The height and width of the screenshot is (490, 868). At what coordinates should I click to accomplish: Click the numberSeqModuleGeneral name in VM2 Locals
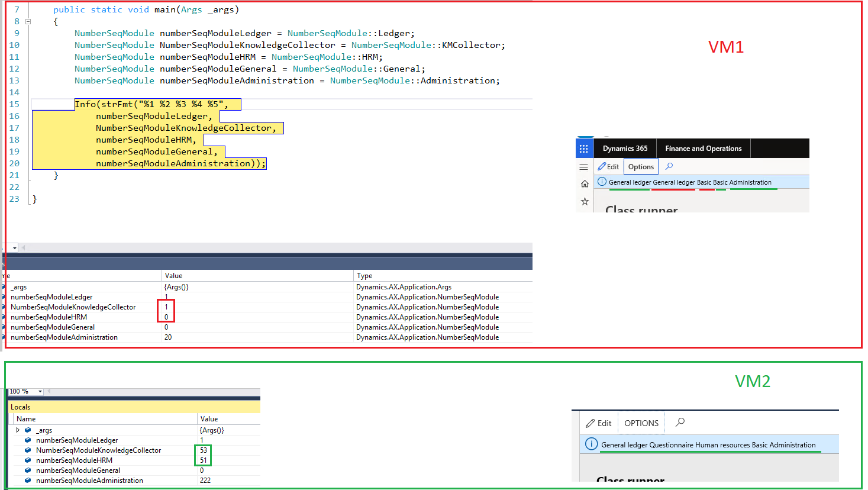tap(78, 470)
